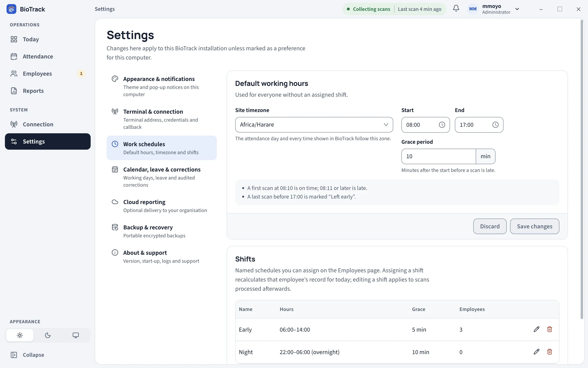Open the Employees page
This screenshot has width=588, height=368.
tap(48, 74)
